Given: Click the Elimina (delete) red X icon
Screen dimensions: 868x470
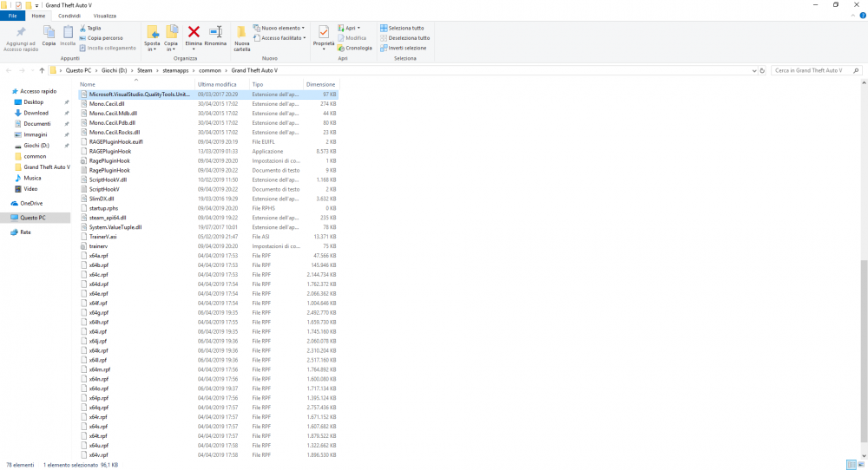Looking at the screenshot, I should tap(194, 32).
